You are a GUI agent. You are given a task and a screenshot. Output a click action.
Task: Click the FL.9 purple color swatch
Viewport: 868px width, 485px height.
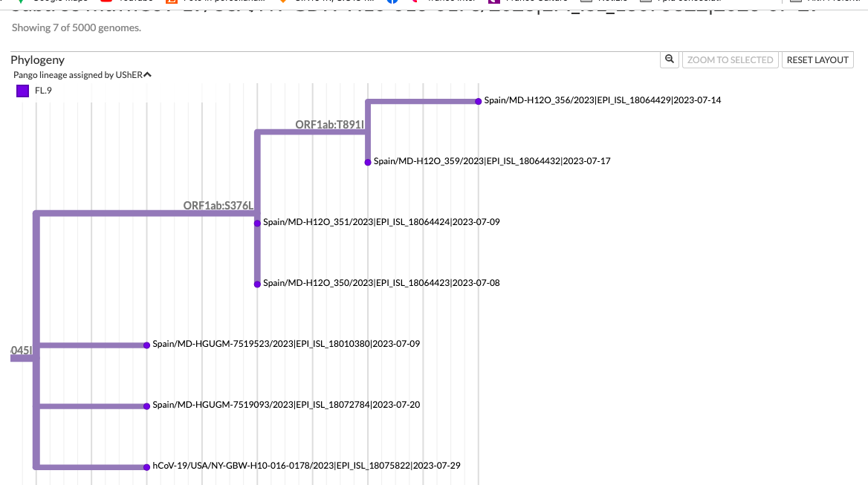tap(22, 90)
